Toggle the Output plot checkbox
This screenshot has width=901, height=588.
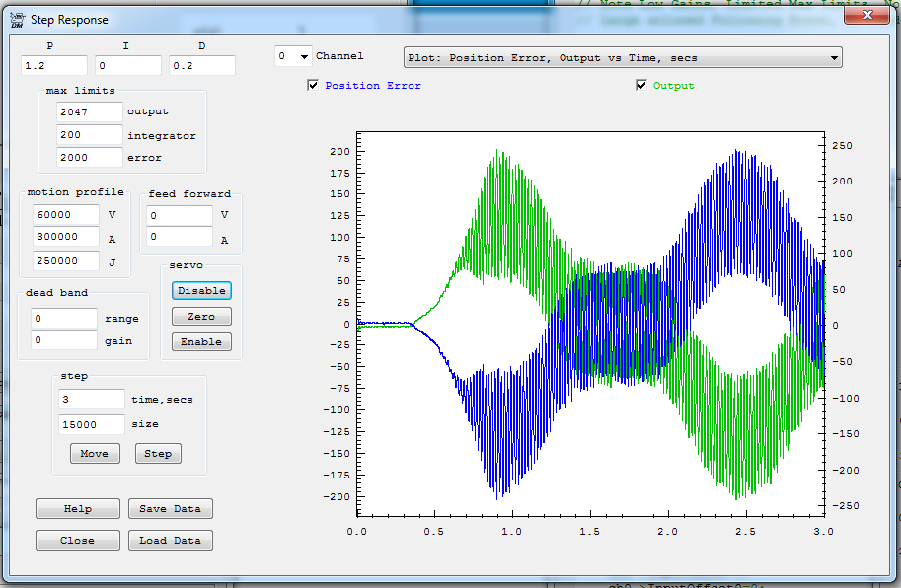(x=642, y=86)
